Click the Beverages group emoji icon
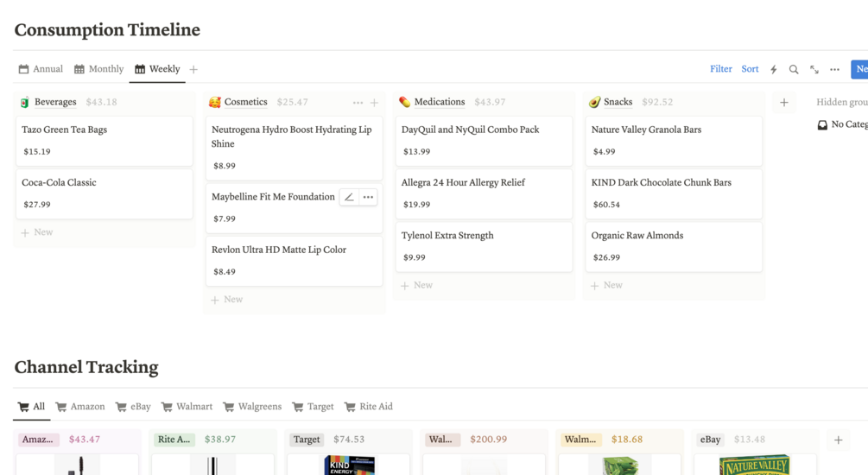Image resolution: width=868 pixels, height=475 pixels. coord(24,102)
